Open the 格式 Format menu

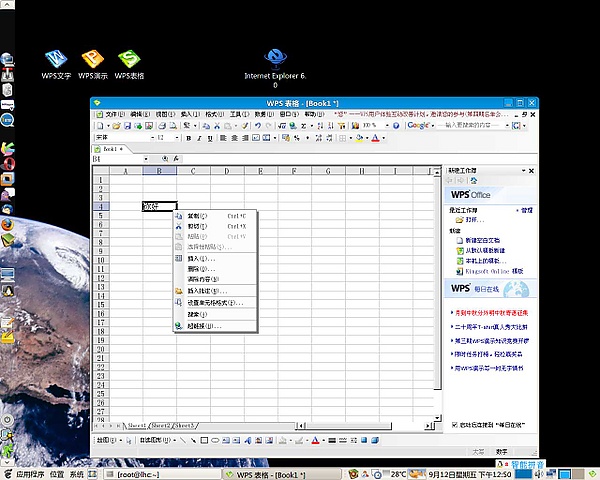(x=215, y=114)
